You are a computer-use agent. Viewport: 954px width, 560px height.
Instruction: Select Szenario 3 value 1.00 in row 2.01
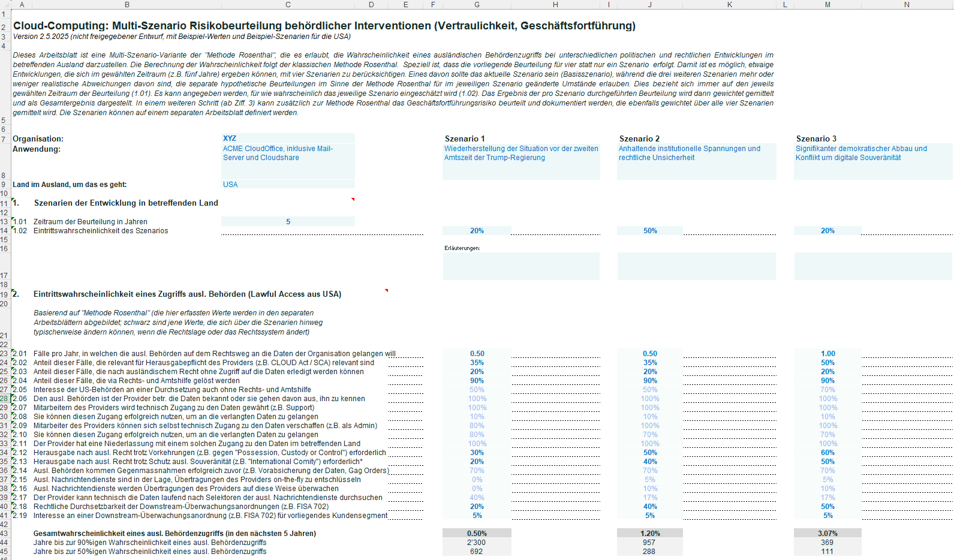click(827, 354)
